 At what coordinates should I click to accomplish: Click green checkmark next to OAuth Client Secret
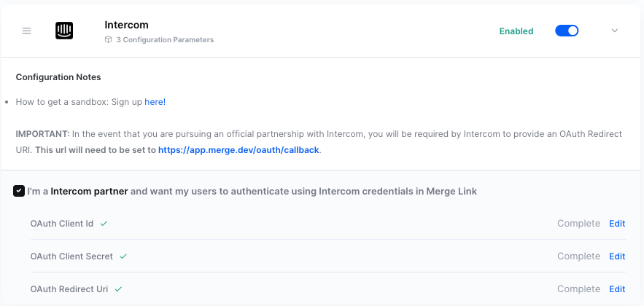pos(123,256)
